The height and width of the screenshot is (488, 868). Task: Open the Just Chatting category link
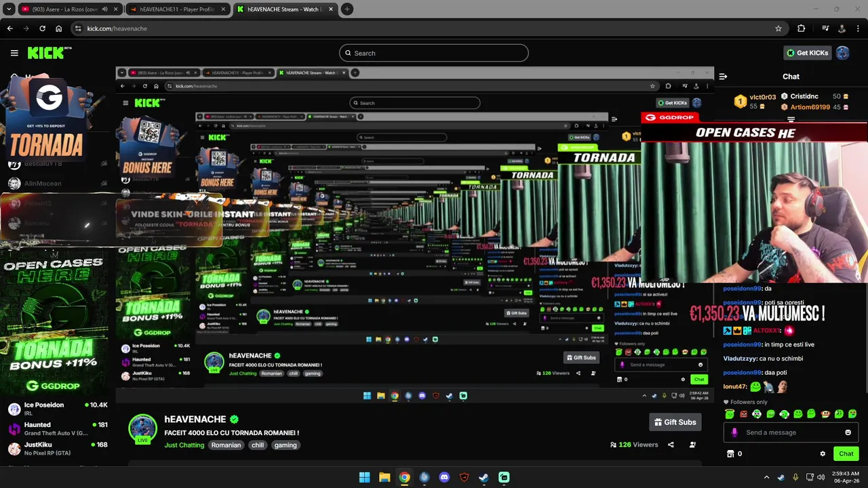[184, 445]
